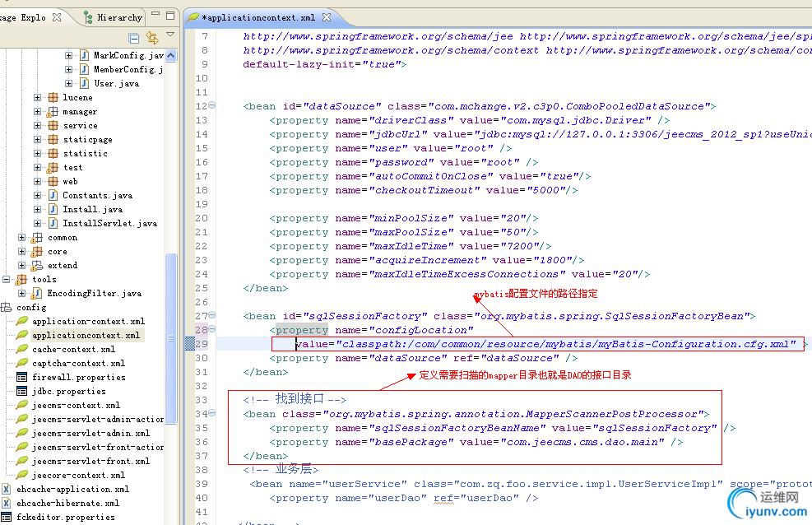Image resolution: width=812 pixels, height=525 pixels.
Task: Click the Package Explorer vertical scrollbar thumb
Action: coord(171,337)
